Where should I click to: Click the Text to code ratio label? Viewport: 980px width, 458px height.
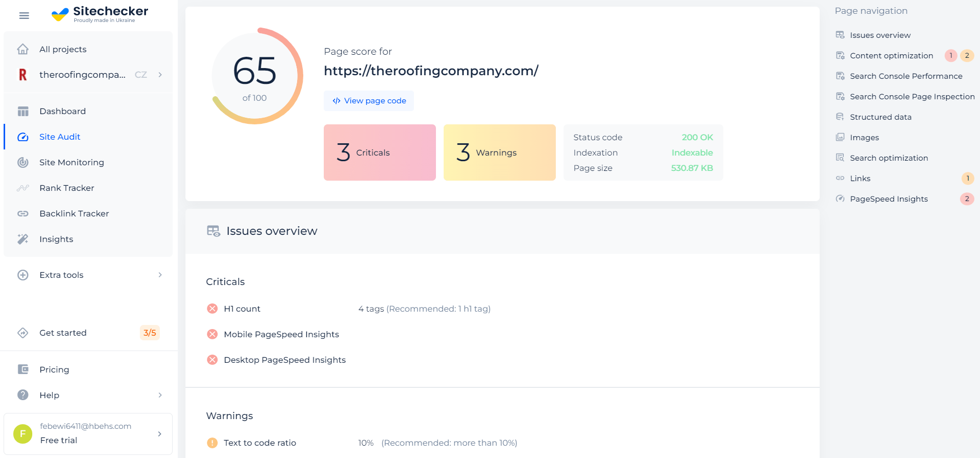point(260,443)
